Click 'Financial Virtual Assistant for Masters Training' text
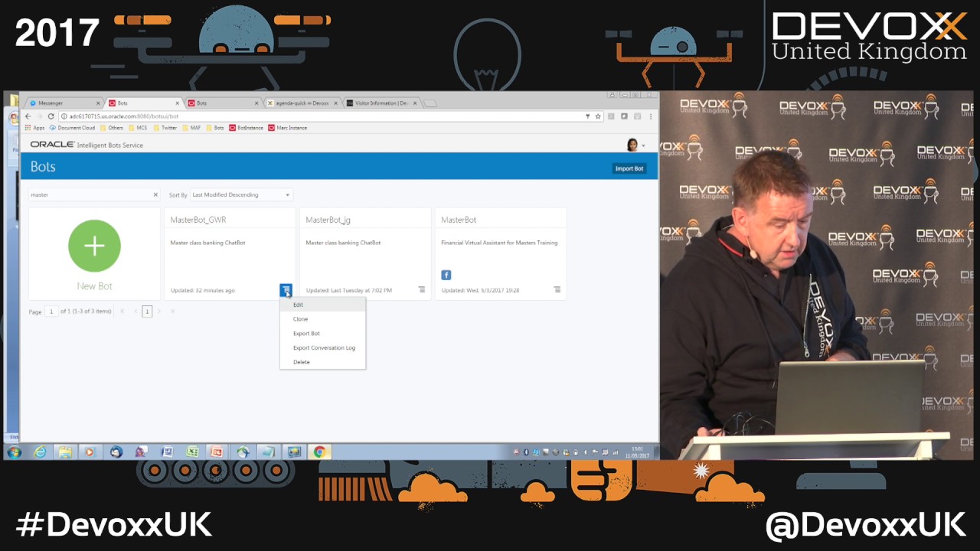980x551 pixels. [499, 243]
